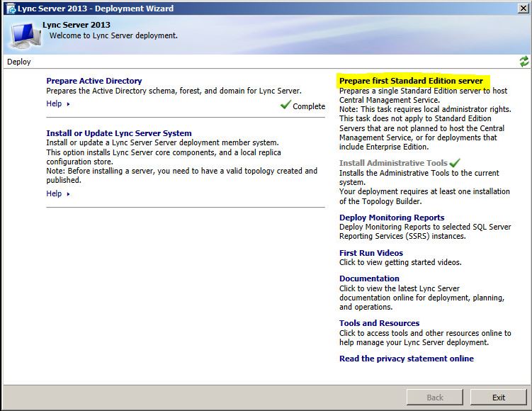Screen dimensions: 532x411
Task: Click the green refresh arrows icon
Action: tap(524, 62)
